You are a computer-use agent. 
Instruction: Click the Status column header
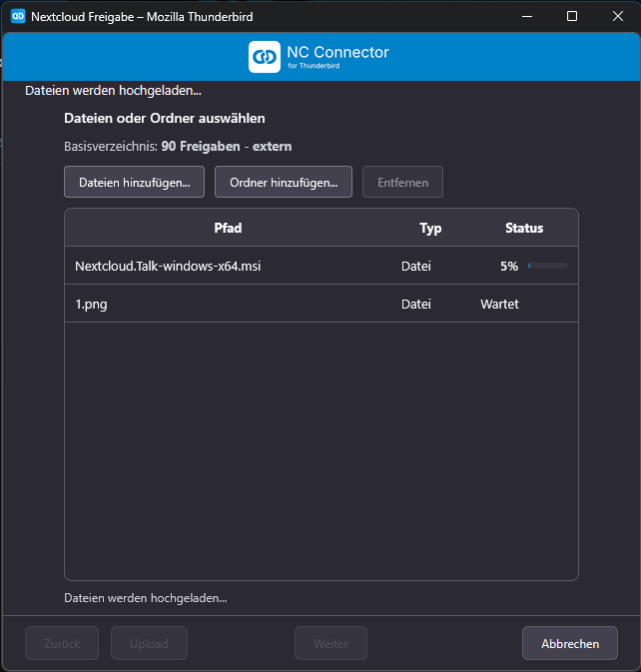click(524, 228)
